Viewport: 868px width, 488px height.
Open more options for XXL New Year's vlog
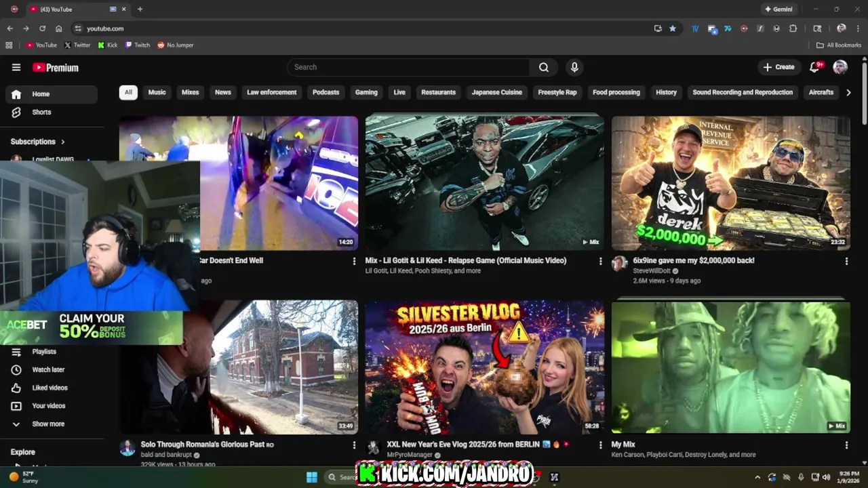click(600, 445)
